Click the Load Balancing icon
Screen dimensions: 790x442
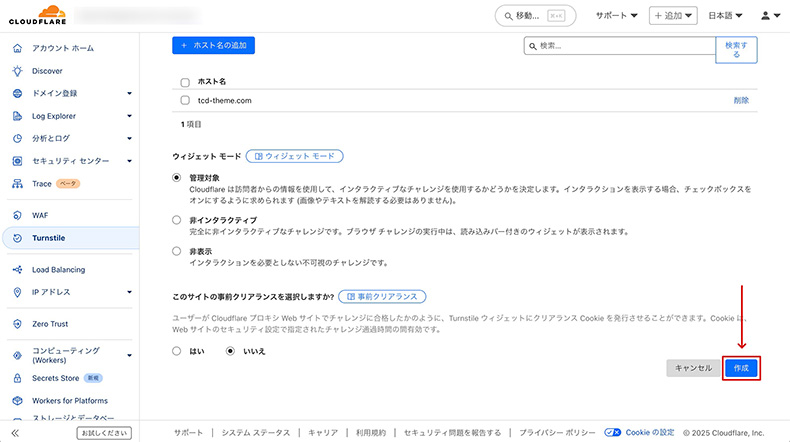click(x=17, y=270)
